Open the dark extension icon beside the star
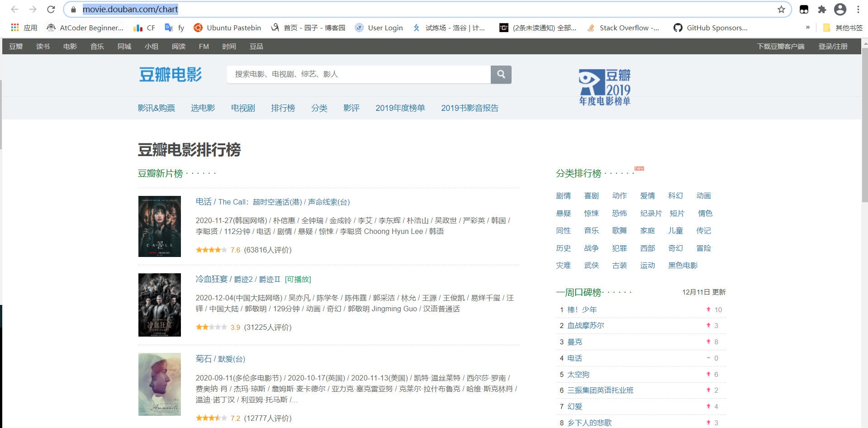Viewport: 868px width, 428px height. pyautogui.click(x=804, y=10)
